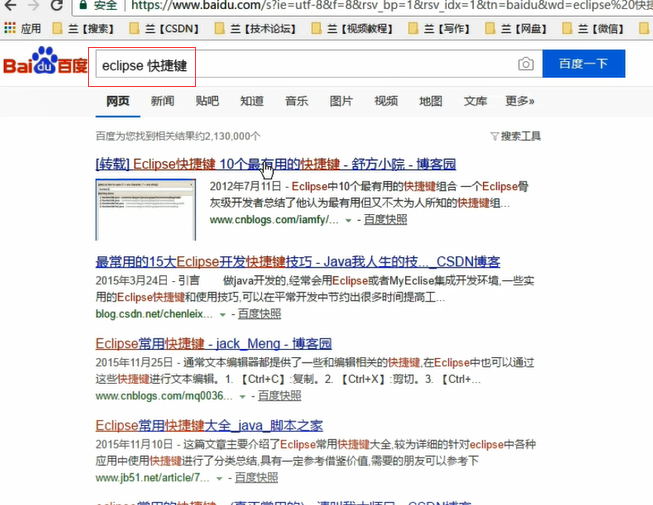This screenshot has width=653, height=505.
Task: Open 百度快照 for cnblogs.com/iamfy result
Action: point(385,220)
